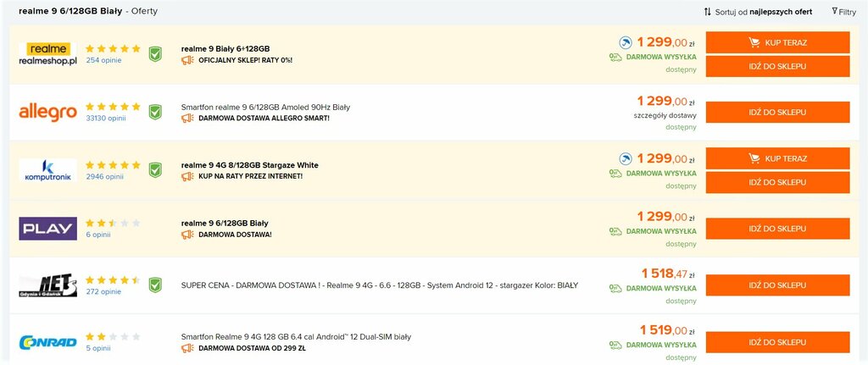Click 'szczegóły dostawy' in allegro row
The width and height of the screenshot is (868, 365).
click(x=665, y=115)
